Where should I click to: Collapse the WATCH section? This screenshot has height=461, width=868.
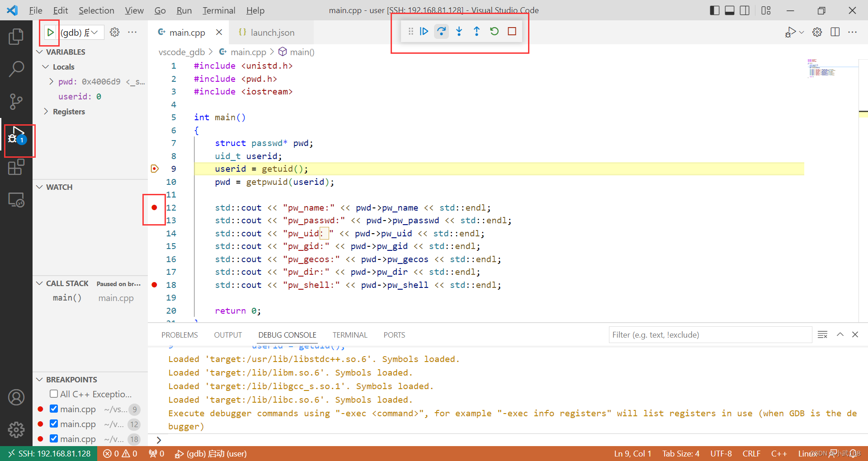click(x=40, y=187)
